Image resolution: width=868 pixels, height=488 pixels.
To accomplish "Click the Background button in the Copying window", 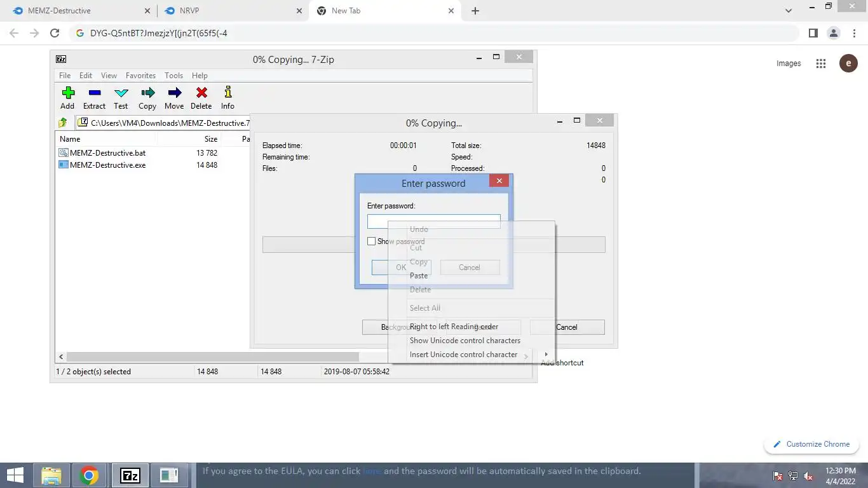I will coord(399,327).
